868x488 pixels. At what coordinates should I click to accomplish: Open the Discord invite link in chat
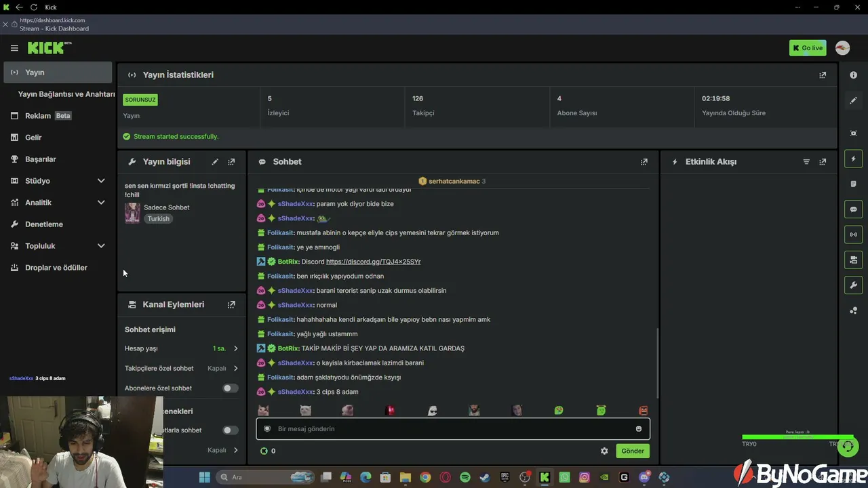[x=373, y=262]
